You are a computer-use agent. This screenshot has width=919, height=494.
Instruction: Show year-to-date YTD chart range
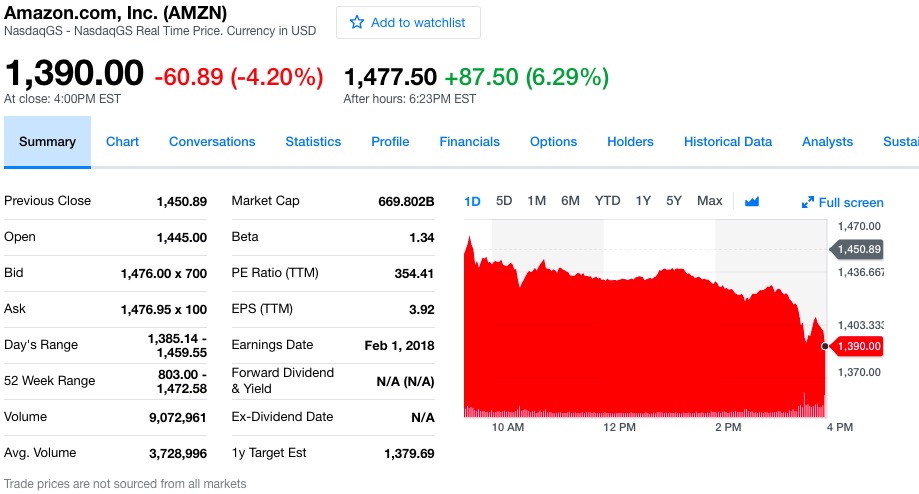point(607,201)
